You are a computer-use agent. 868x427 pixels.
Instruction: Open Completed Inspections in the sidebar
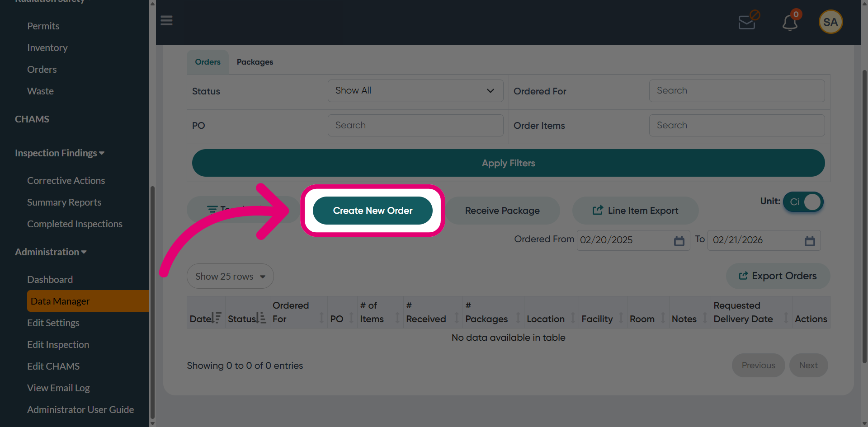(75, 224)
